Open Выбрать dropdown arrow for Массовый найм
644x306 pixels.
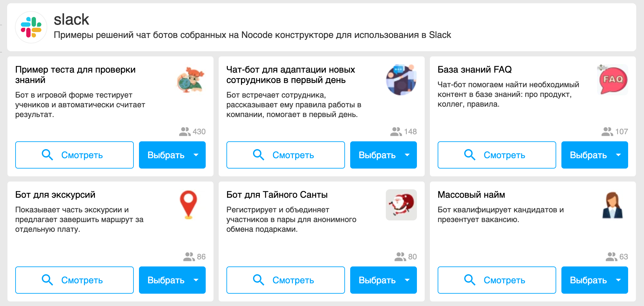click(618, 280)
